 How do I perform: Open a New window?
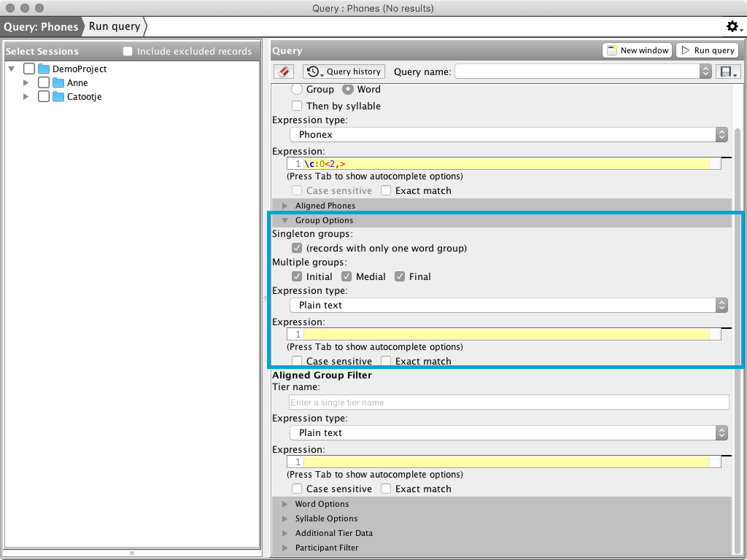point(638,50)
